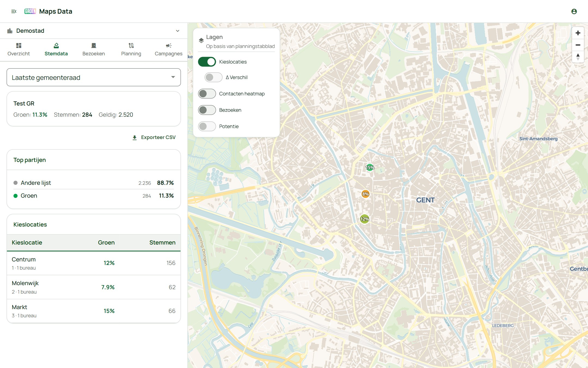Viewport: 588px width, 368px height.
Task: Open the Laatste gemeenteraad dropdown
Action: (94, 77)
